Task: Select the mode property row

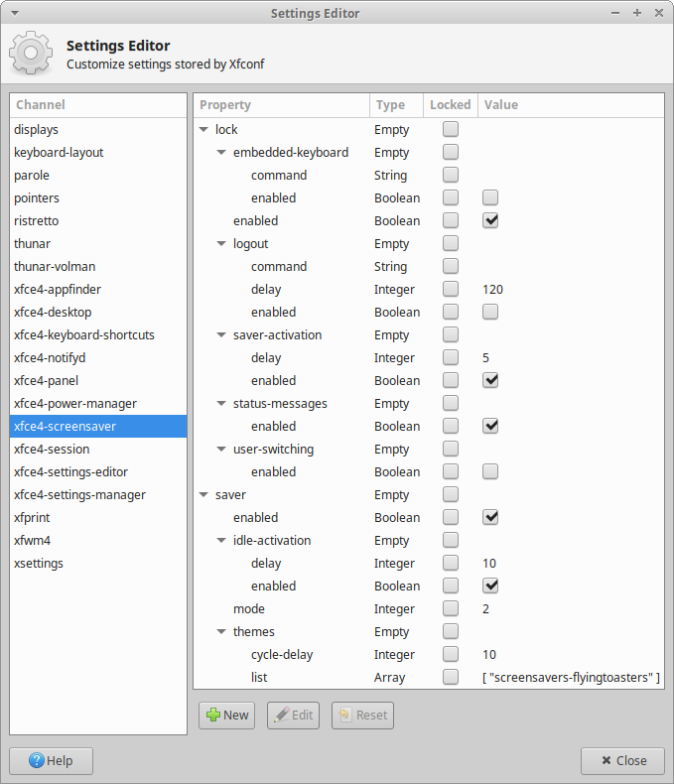Action: click(x=429, y=608)
